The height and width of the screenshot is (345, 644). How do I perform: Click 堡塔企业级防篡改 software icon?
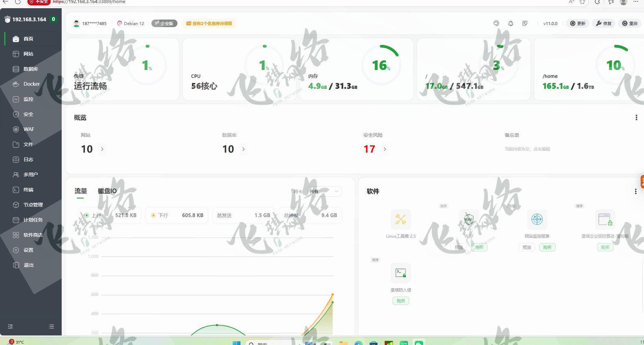[x=605, y=219]
